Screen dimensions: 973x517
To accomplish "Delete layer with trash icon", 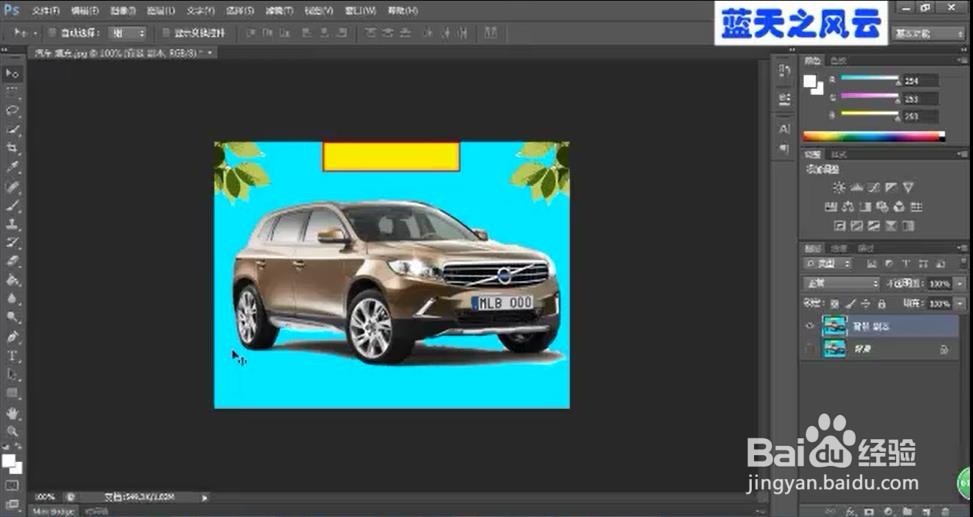I will tap(946, 511).
